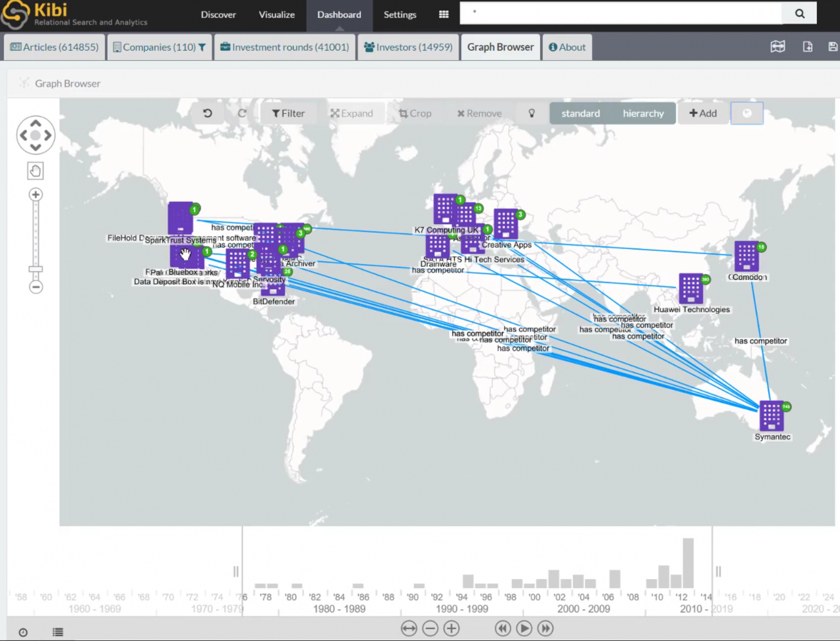This screenshot has width=840, height=641.
Task: Click the Graph Browser panel title
Action: (68, 83)
